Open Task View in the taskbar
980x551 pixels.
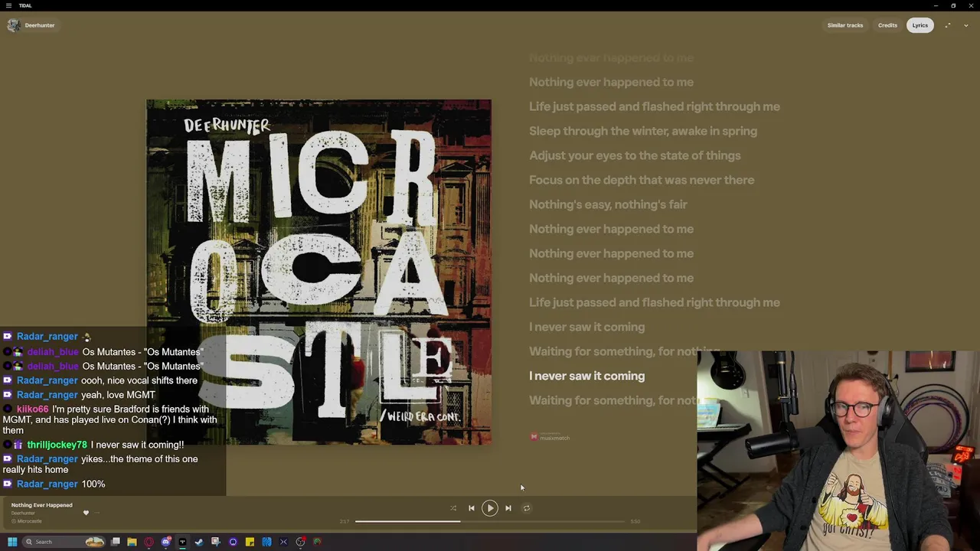click(116, 542)
